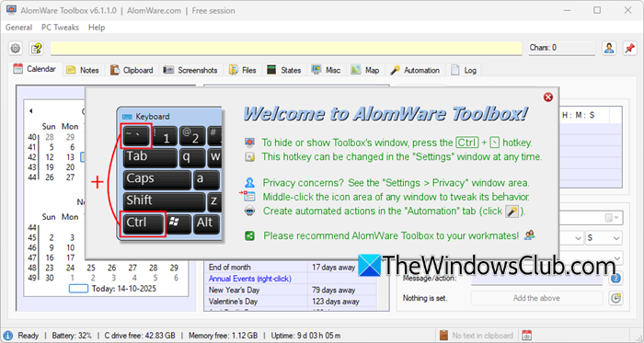The height and width of the screenshot is (343, 644).
Task: Open the PC Tweaks menu
Action: point(60,28)
